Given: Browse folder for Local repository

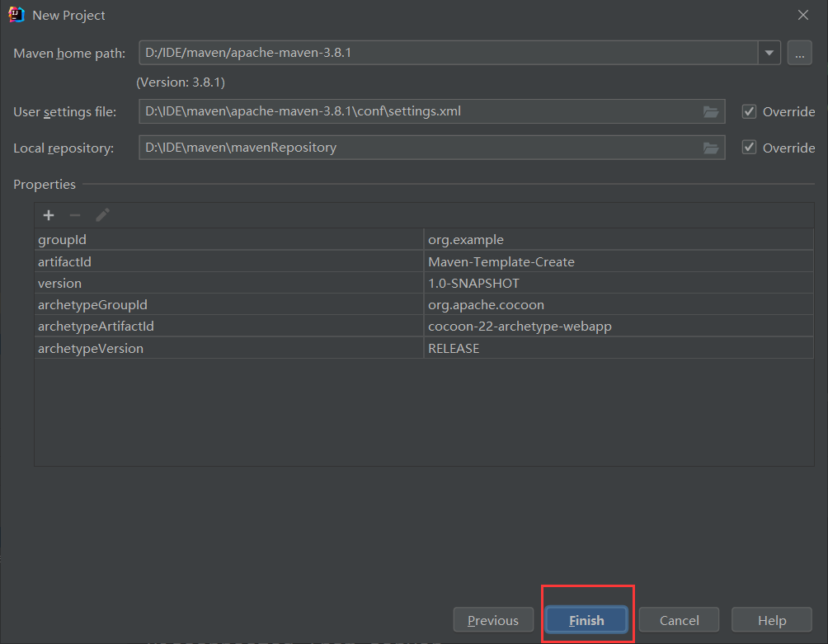Looking at the screenshot, I should (x=710, y=148).
